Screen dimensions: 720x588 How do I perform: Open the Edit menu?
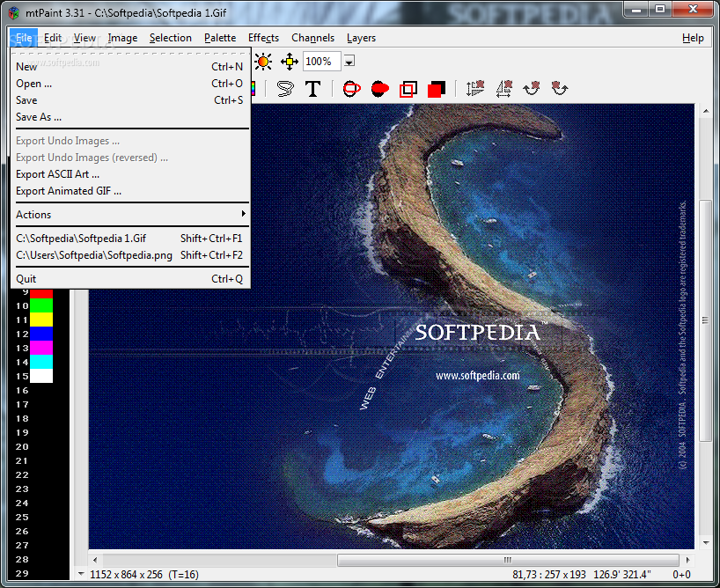click(53, 38)
